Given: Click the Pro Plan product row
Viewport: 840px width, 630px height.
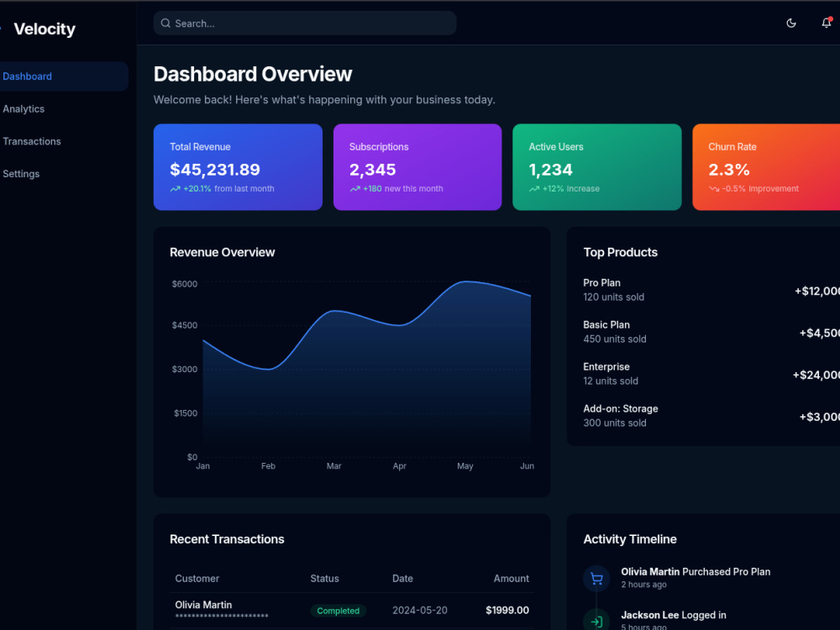Looking at the screenshot, I should point(711,290).
